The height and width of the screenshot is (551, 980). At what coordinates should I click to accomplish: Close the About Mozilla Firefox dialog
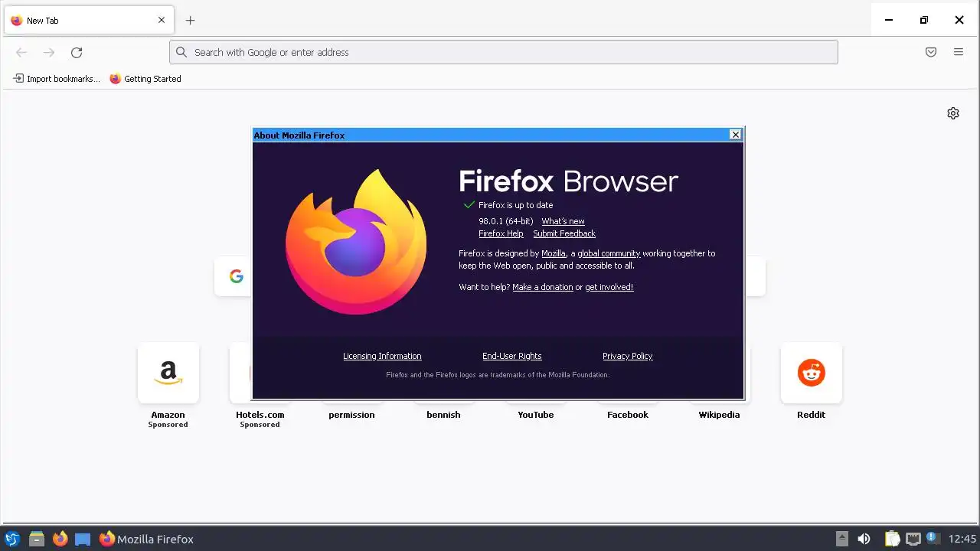(736, 135)
